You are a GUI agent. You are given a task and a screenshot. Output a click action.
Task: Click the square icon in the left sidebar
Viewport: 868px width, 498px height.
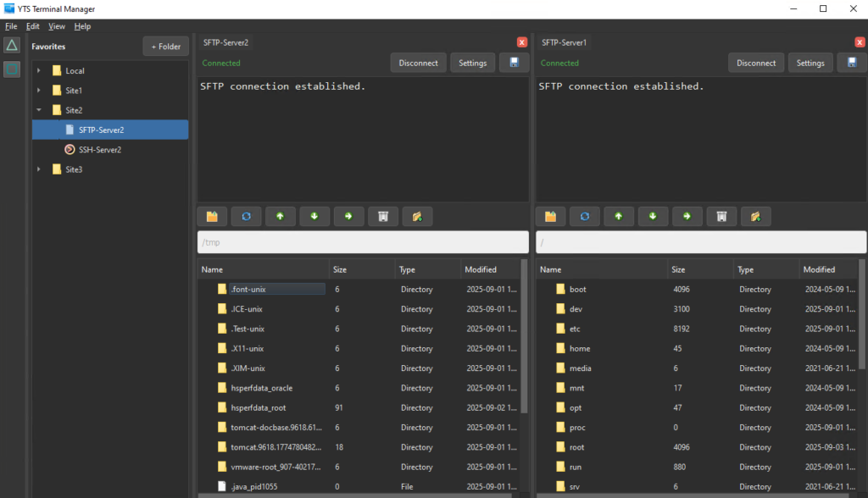click(x=12, y=69)
